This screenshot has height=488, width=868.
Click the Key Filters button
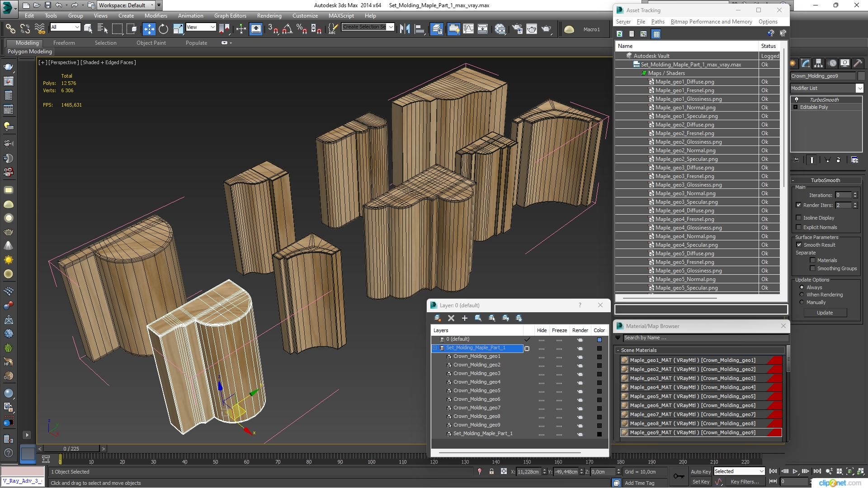click(745, 482)
